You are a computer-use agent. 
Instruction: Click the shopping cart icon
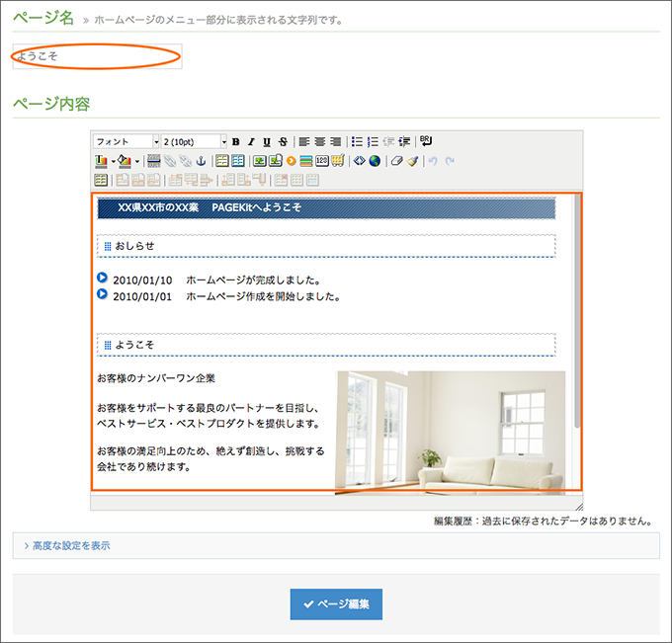[x=338, y=161]
